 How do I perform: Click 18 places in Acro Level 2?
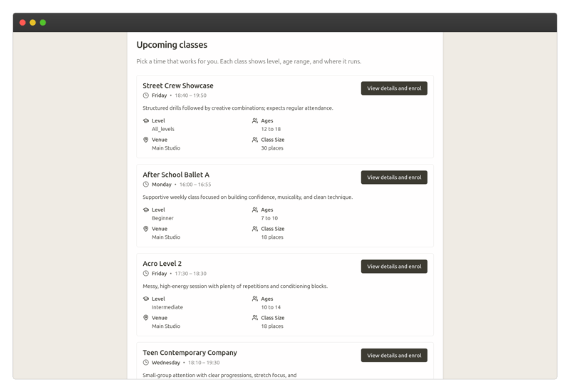[272, 326]
